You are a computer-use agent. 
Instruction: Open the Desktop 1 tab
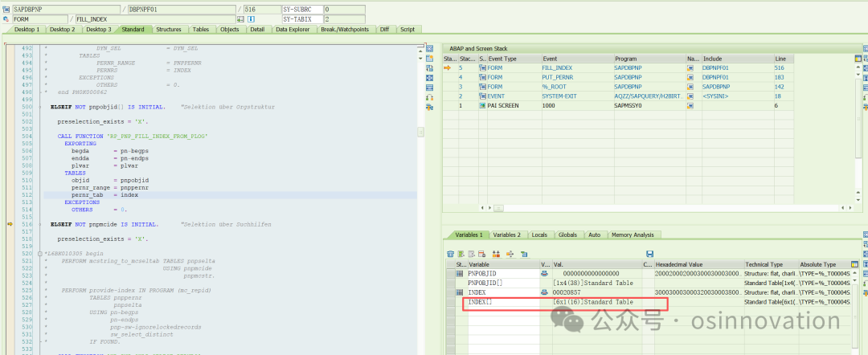click(x=27, y=29)
